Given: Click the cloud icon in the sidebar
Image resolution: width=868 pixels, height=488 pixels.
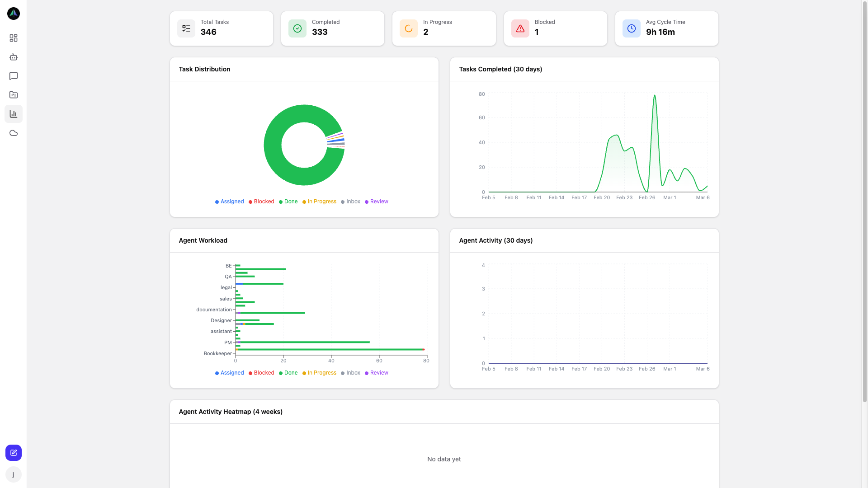Looking at the screenshot, I should click(x=13, y=133).
